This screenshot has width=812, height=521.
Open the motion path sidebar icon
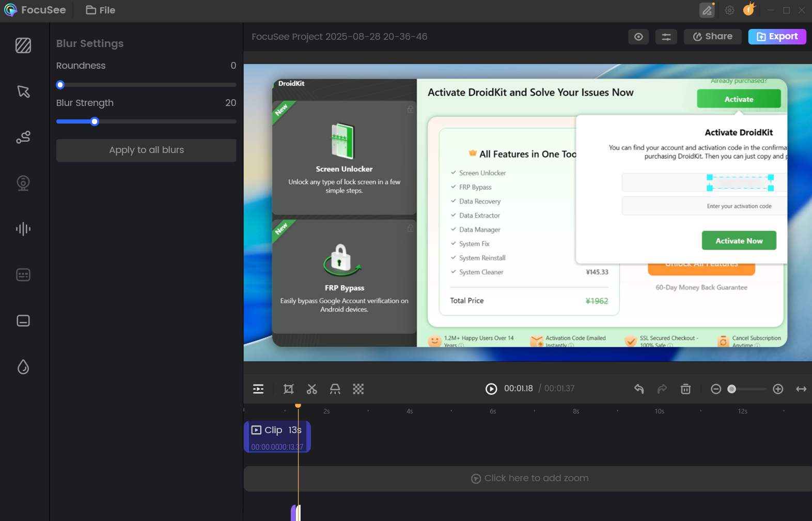pos(23,137)
